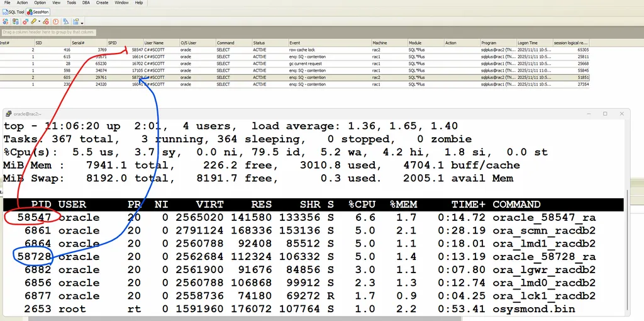Sort by the Event column header
The image size is (644, 321).
(x=330, y=43)
